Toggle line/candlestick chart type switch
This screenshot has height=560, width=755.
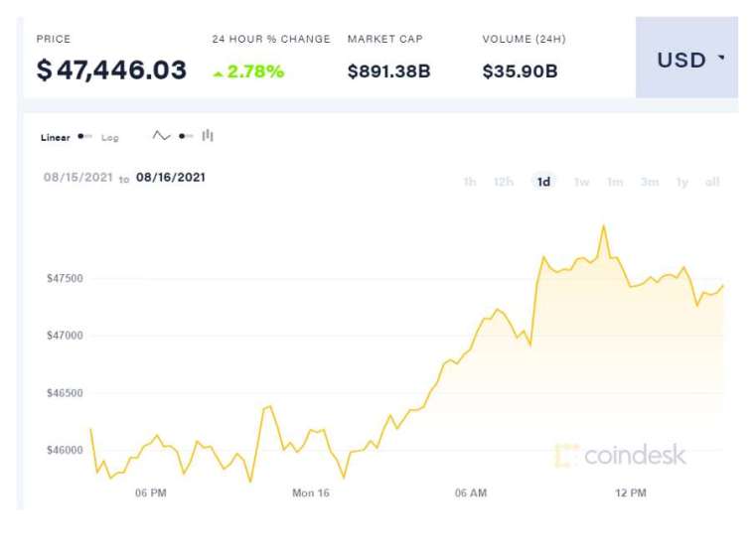point(186,136)
